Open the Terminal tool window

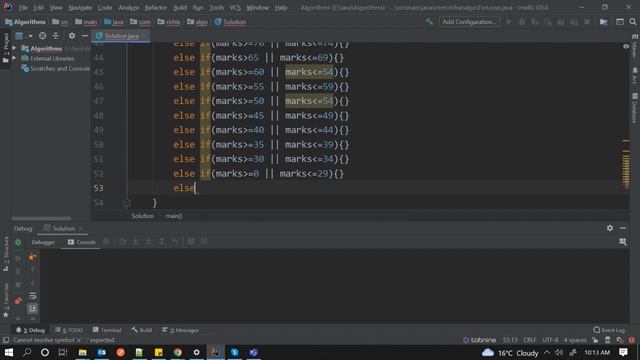pos(107,330)
